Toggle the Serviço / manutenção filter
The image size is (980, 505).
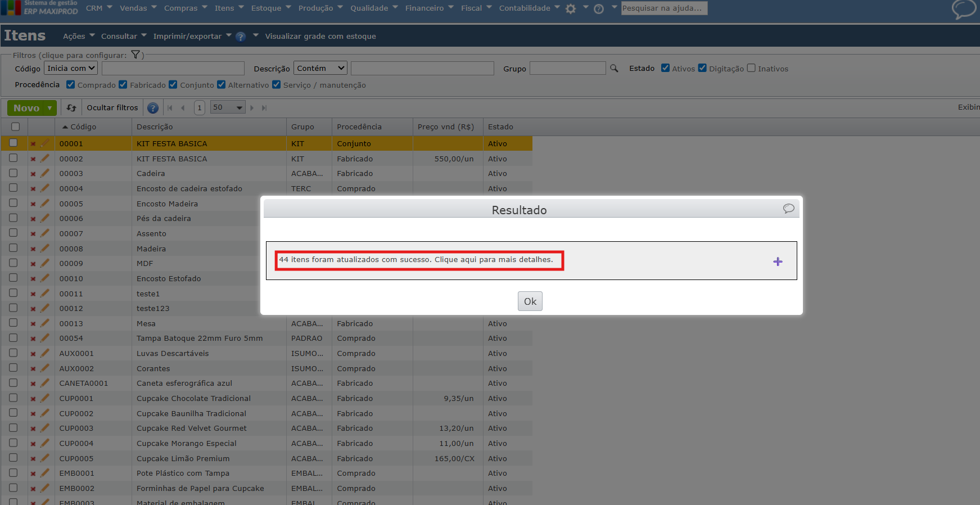[276, 84]
